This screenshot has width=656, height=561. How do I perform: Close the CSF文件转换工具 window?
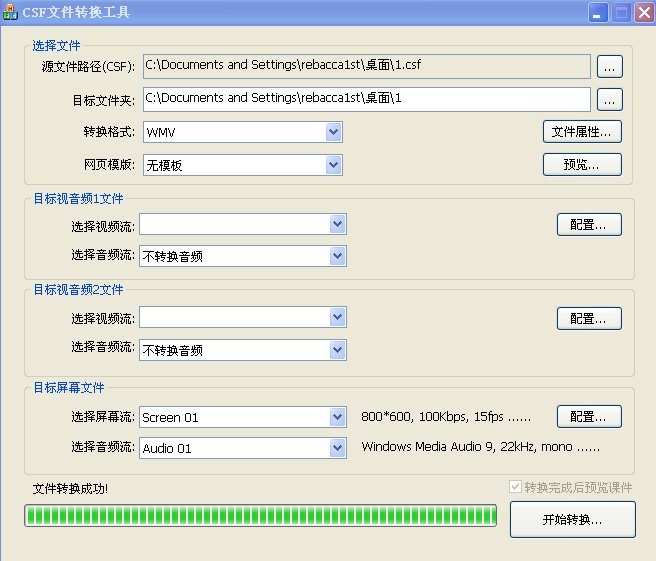(644, 13)
